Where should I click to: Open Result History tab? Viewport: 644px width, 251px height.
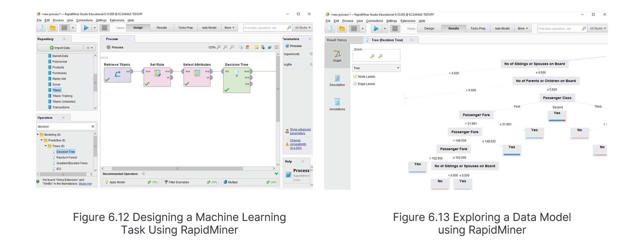point(337,40)
